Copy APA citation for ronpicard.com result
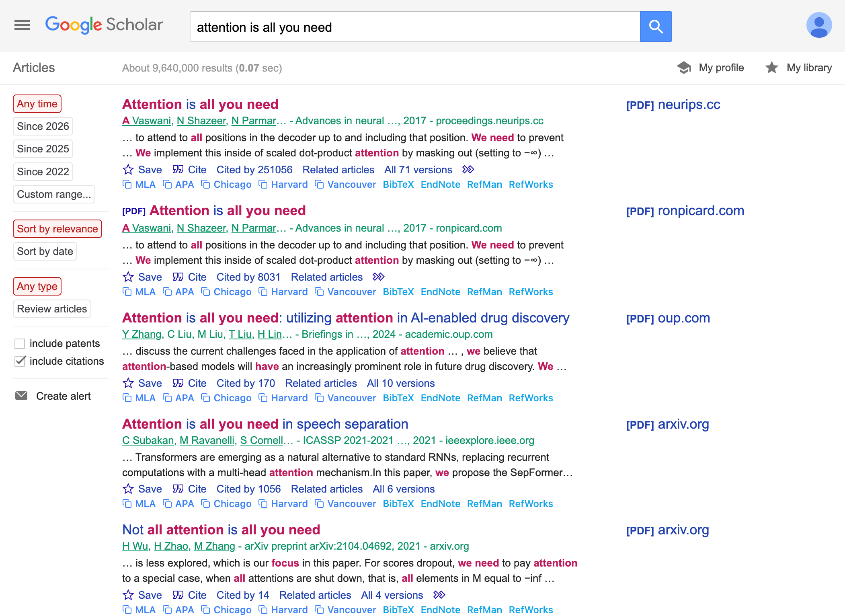The width and height of the screenshot is (845, 616). pyautogui.click(x=178, y=292)
